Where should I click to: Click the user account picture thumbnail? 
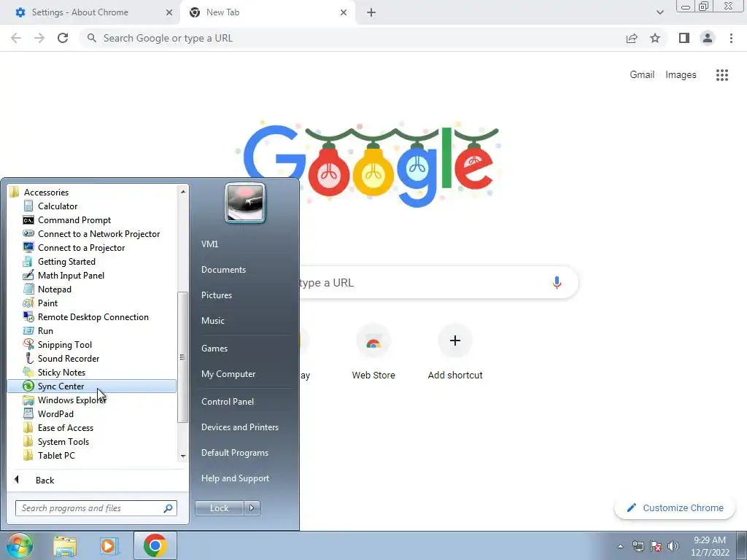(x=244, y=203)
